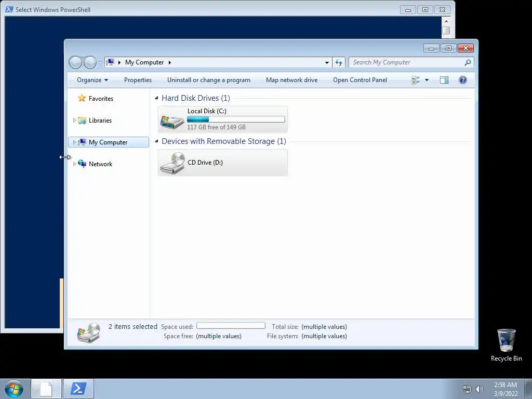Image resolution: width=532 pixels, height=399 pixels.
Task: Select Favorites in navigation pane
Action: [x=101, y=98]
